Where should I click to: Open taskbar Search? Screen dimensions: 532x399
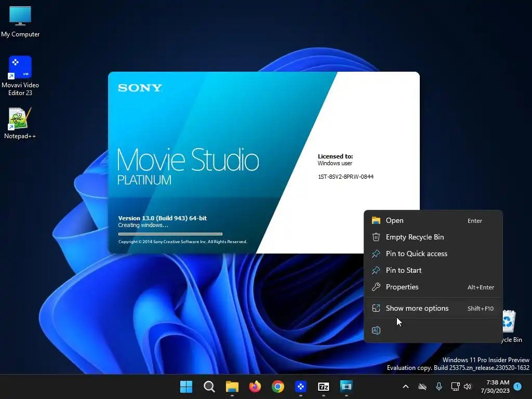[209, 387]
